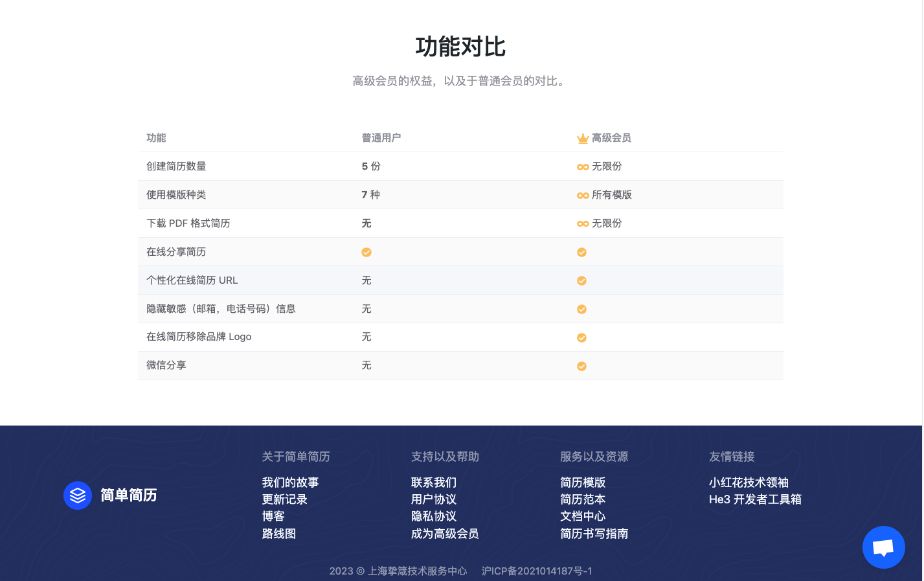Browse the 简历模版 templates link

[x=583, y=482]
